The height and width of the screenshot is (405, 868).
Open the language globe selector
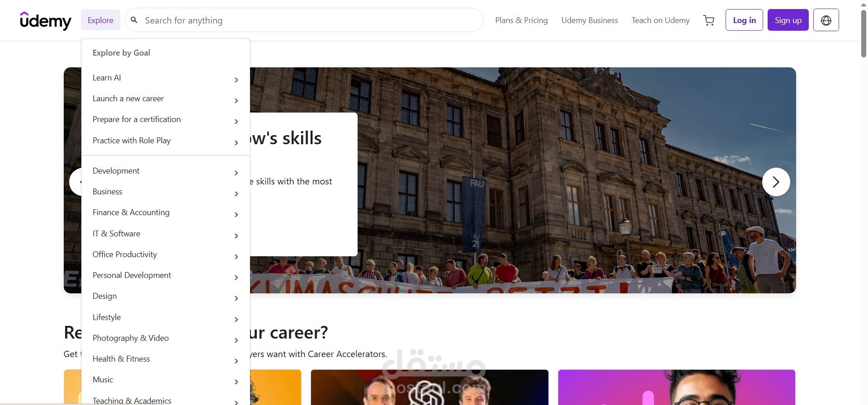pos(826,20)
